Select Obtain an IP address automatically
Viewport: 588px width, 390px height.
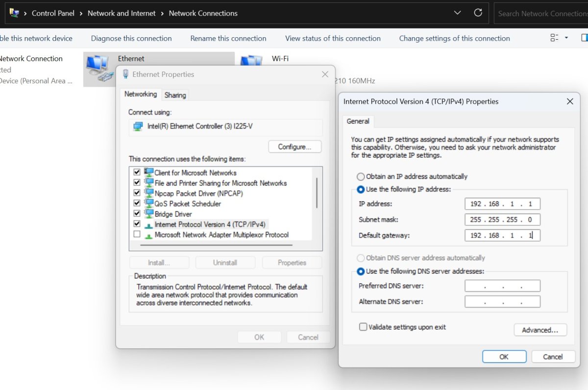click(x=361, y=176)
